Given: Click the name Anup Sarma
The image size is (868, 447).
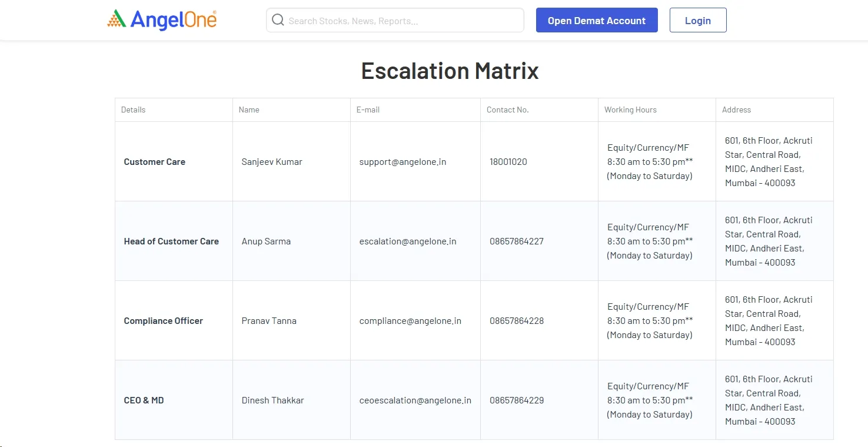Looking at the screenshot, I should (266, 241).
